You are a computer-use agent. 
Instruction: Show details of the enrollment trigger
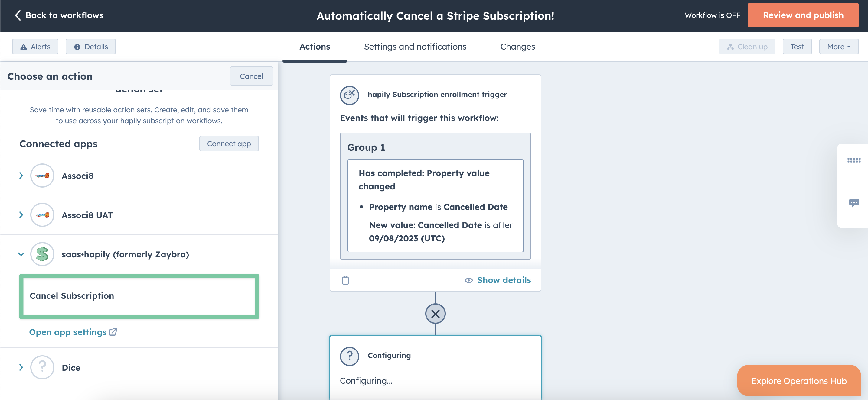coord(497,280)
